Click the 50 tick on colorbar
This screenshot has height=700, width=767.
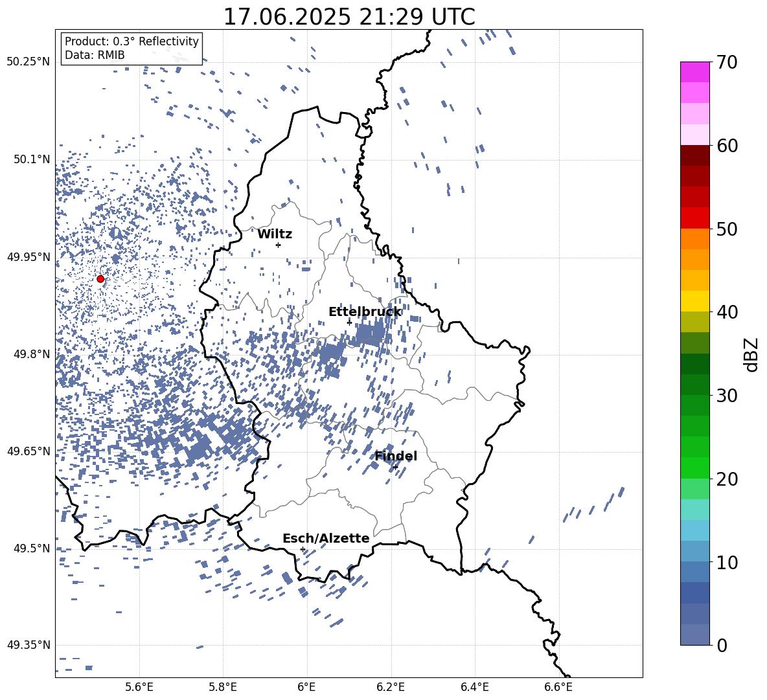click(x=726, y=229)
